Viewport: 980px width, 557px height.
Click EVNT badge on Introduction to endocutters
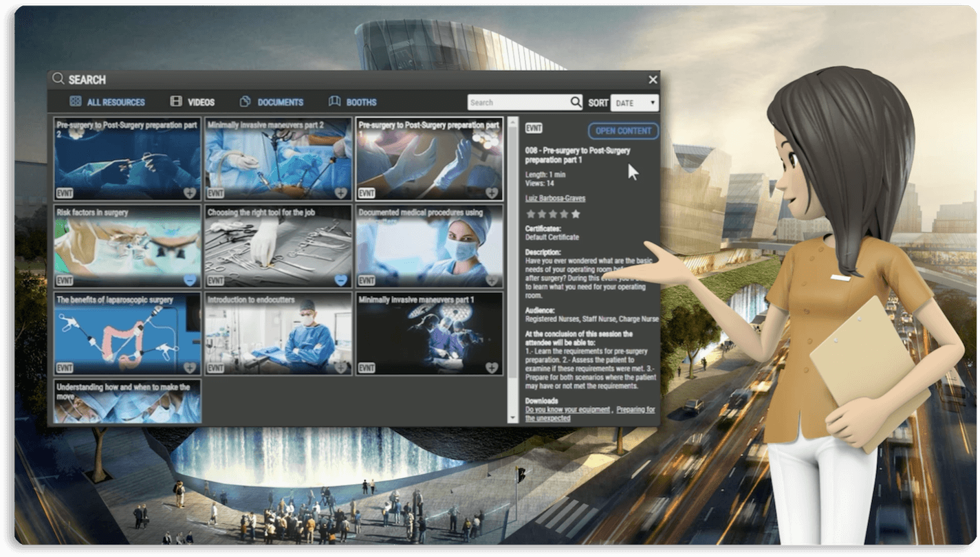point(216,369)
